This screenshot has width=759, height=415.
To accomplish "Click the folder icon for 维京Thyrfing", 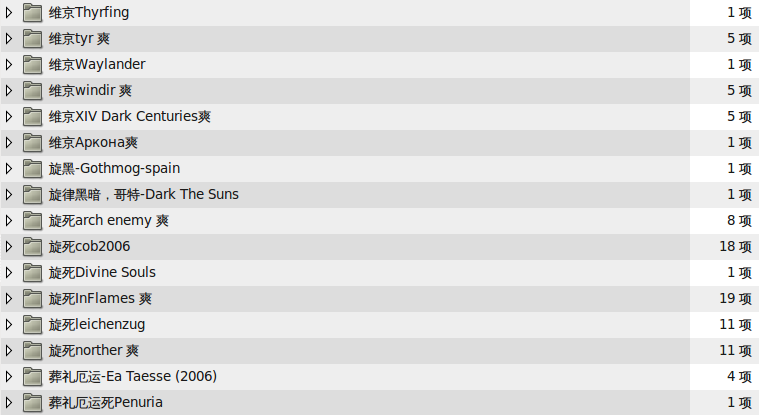I will [x=32, y=13].
